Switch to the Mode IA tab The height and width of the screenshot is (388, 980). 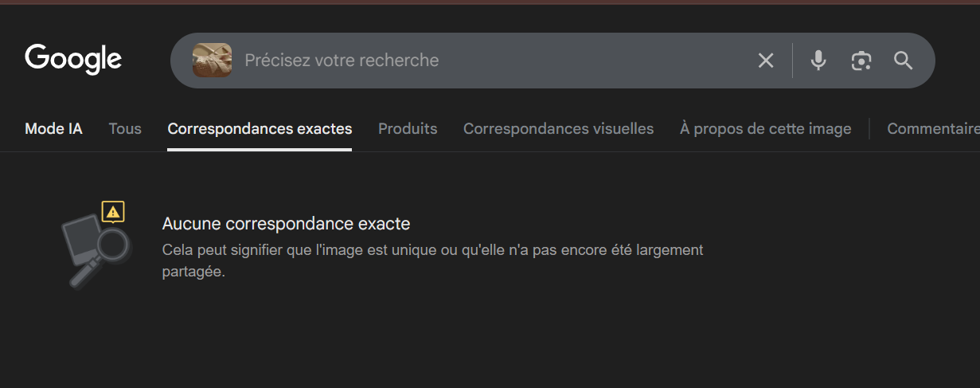tap(53, 128)
